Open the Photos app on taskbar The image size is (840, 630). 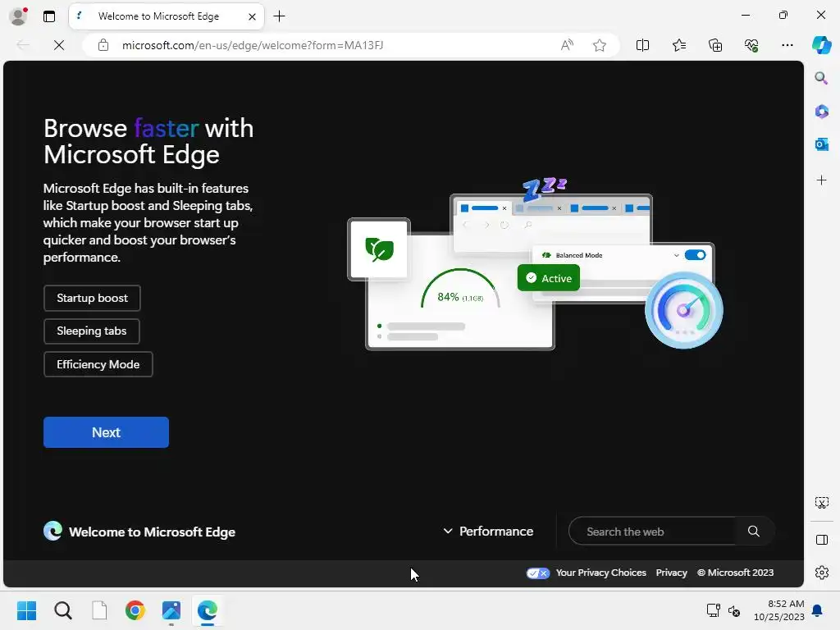pos(171,610)
